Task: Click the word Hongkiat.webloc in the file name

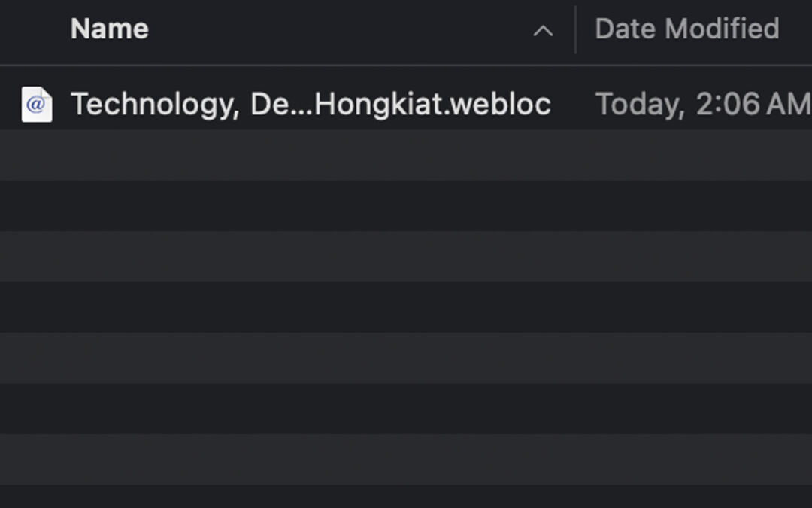Action: (x=432, y=104)
